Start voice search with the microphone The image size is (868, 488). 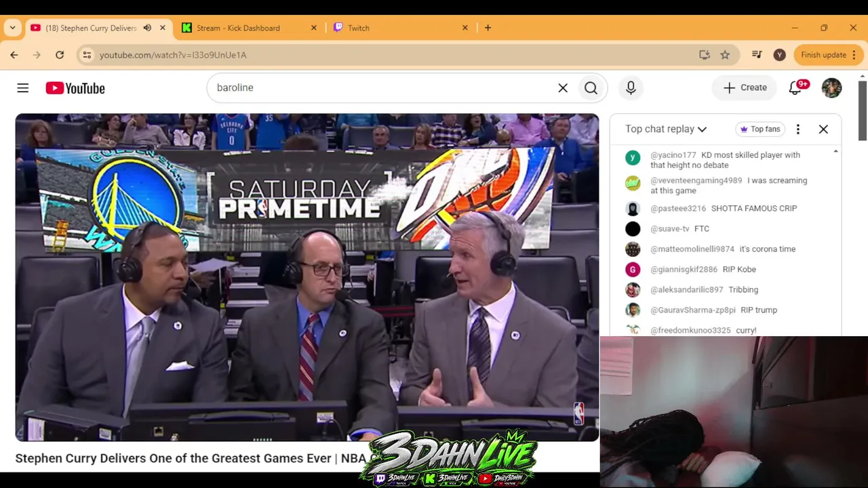coord(631,88)
